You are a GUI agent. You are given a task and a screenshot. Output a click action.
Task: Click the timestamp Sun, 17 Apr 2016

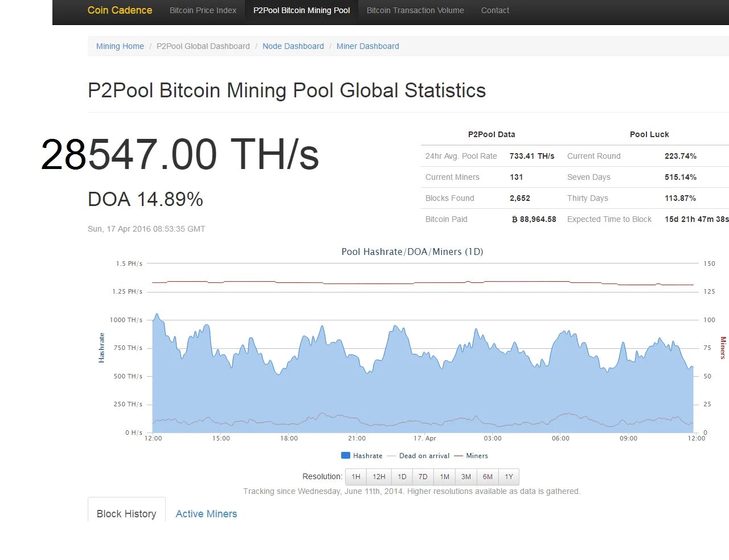click(x=146, y=229)
